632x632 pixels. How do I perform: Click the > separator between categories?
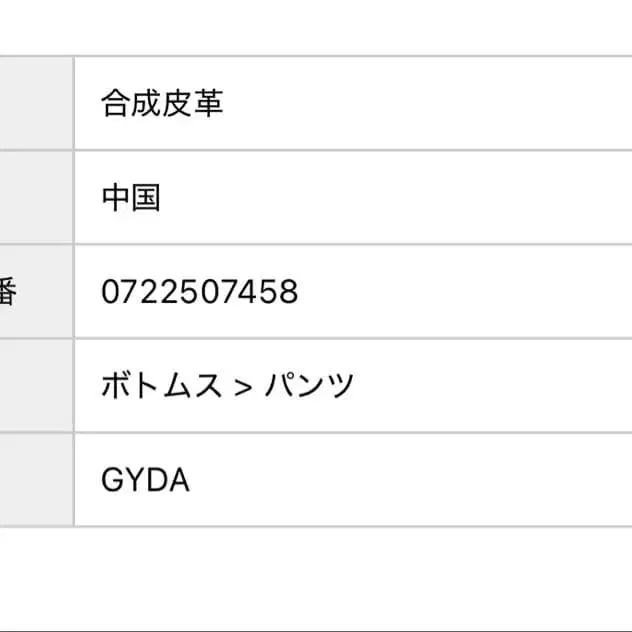coord(241,387)
